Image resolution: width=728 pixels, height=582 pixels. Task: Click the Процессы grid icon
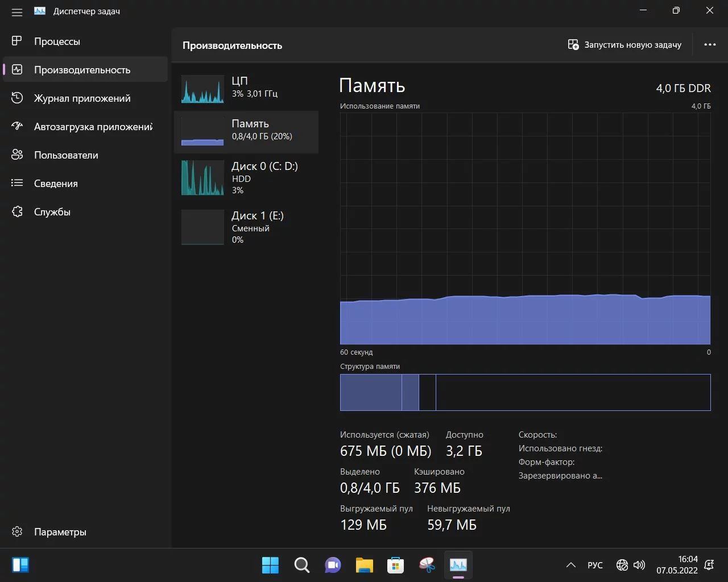coord(17,41)
